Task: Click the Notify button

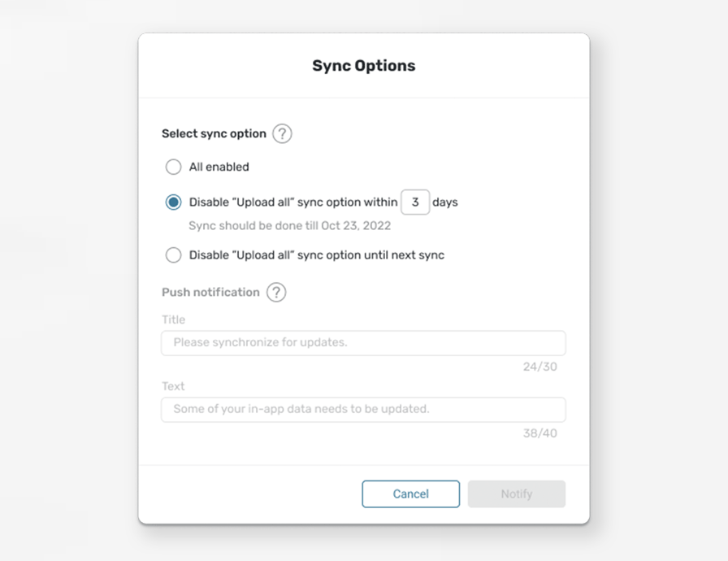Action: pyautogui.click(x=517, y=494)
